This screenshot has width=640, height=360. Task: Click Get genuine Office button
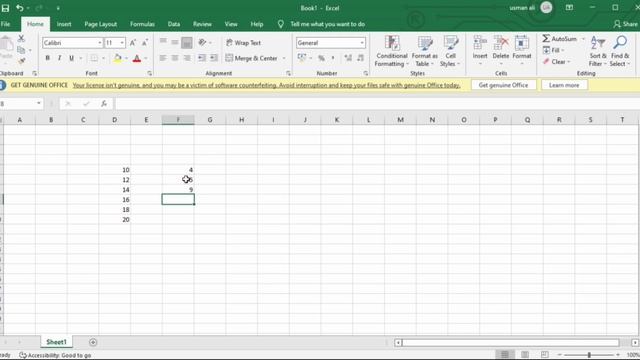coord(503,85)
